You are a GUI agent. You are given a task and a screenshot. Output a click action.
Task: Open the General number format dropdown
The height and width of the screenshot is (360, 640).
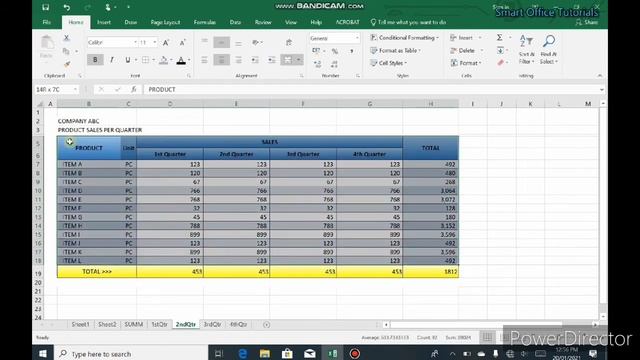[x=357, y=38]
